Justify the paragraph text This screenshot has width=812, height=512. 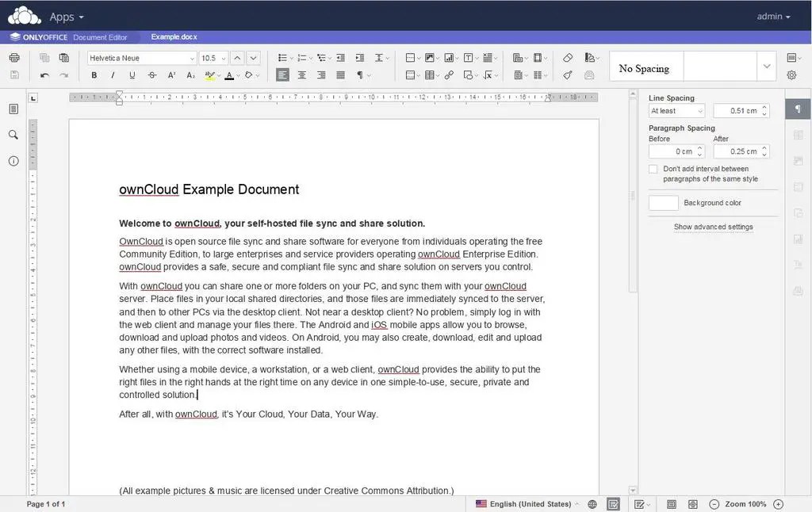point(340,75)
